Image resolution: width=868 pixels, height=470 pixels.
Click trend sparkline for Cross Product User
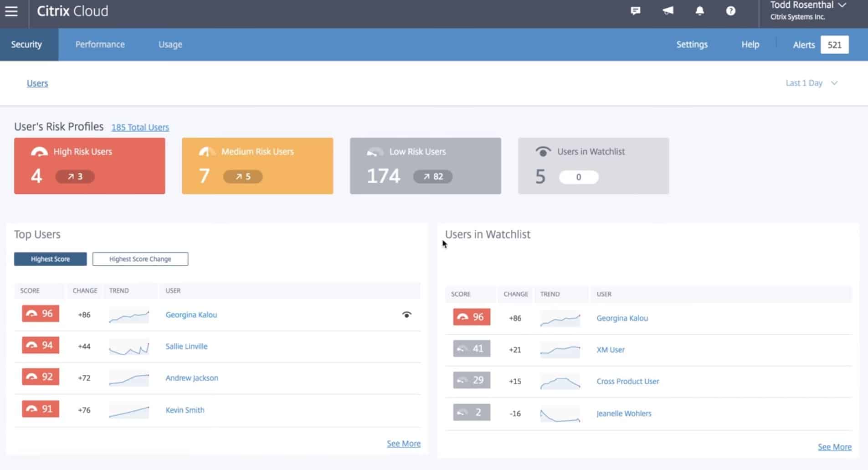tap(560, 382)
